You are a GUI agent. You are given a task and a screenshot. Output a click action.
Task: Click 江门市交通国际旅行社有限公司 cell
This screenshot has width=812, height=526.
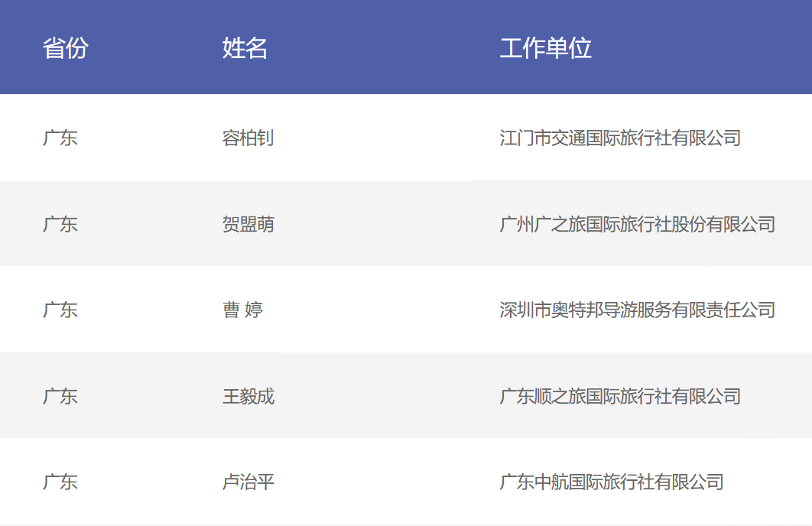(x=620, y=138)
